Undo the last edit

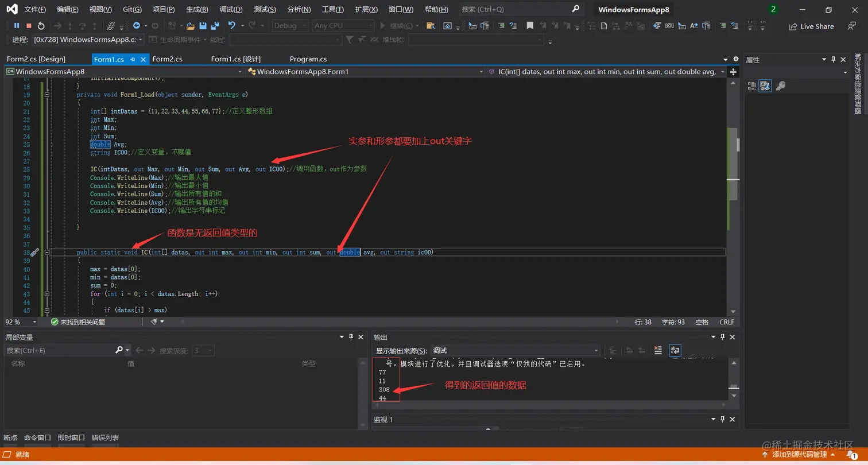point(232,26)
